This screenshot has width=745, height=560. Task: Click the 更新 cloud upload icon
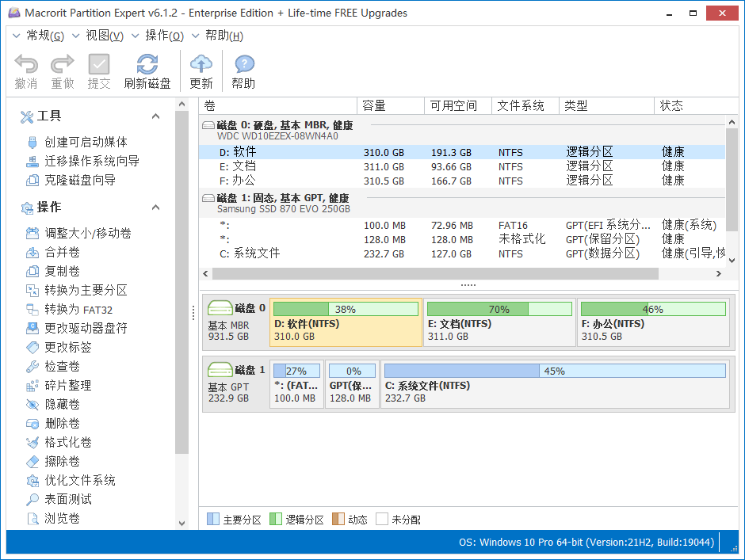point(201,63)
